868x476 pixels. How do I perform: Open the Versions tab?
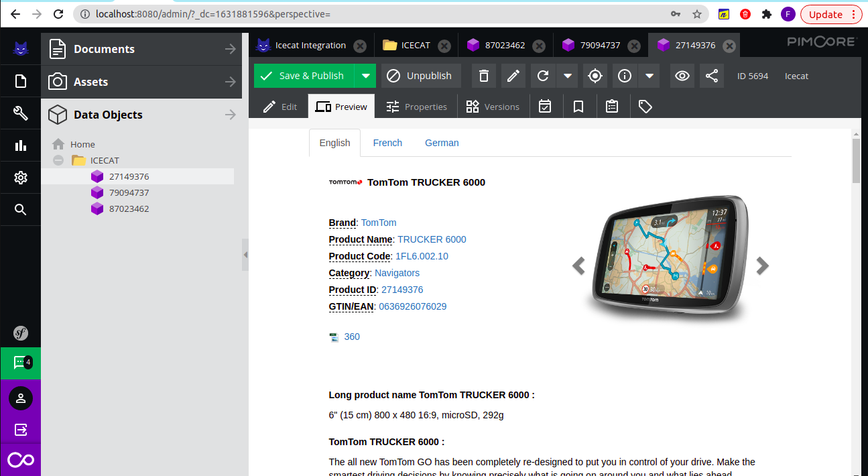pyautogui.click(x=493, y=107)
